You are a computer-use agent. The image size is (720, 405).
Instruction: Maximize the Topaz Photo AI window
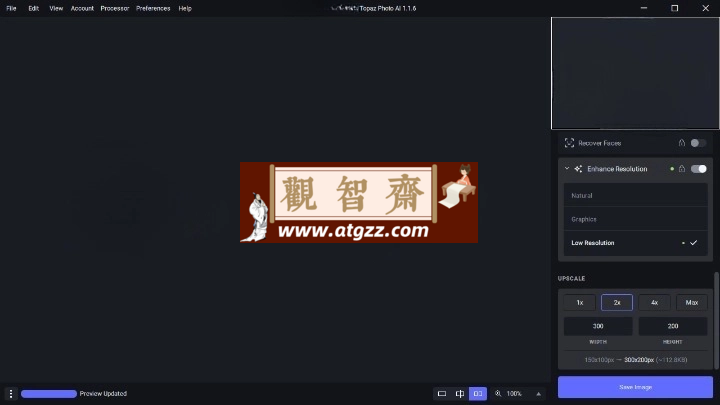[675, 8]
